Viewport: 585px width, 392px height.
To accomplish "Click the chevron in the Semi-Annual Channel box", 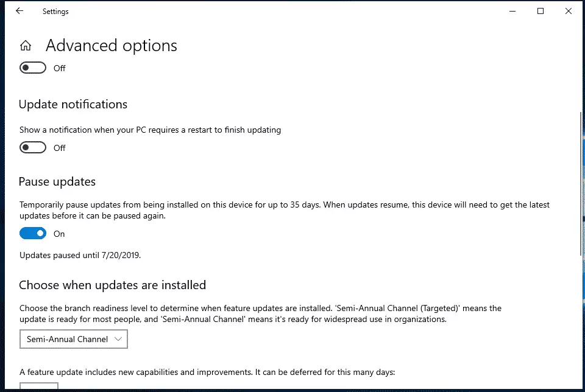I will (118, 339).
